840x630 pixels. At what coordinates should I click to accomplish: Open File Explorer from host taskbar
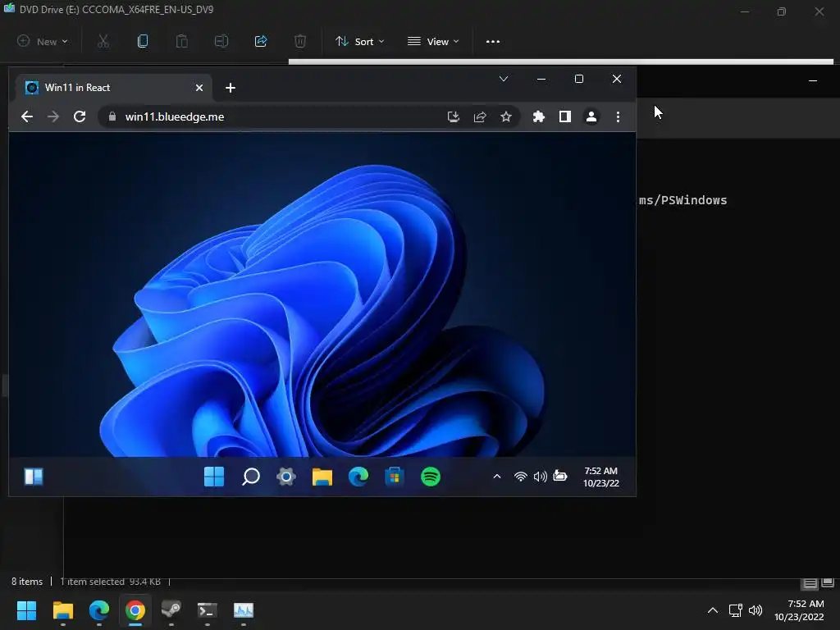[62, 610]
